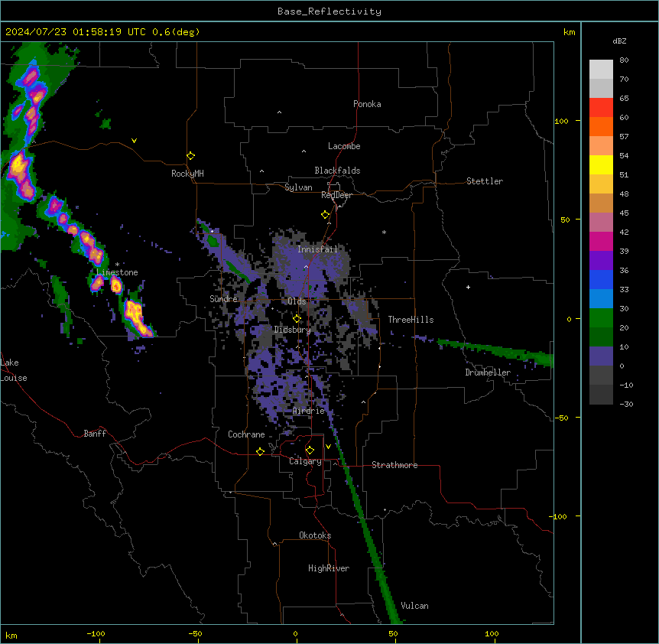Click the Strathmore label
The image size is (659, 644).
(x=394, y=465)
